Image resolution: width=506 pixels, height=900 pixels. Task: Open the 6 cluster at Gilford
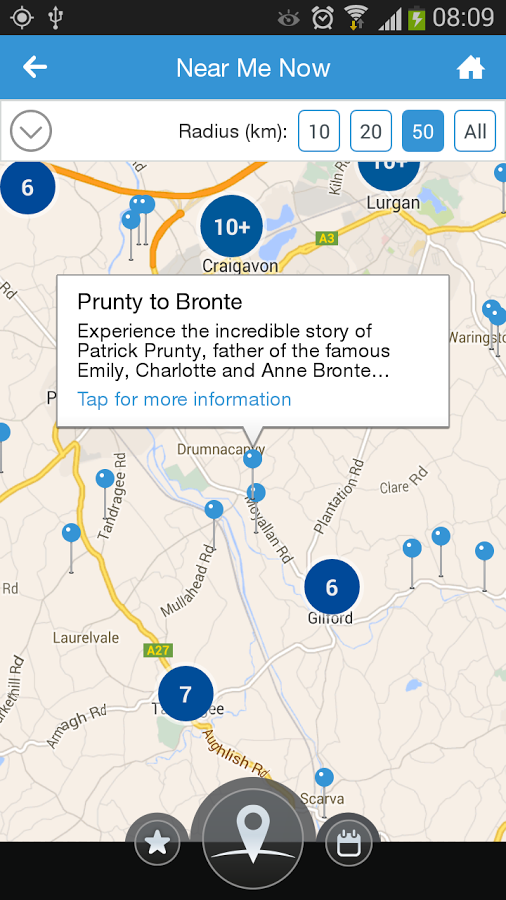pyautogui.click(x=332, y=587)
